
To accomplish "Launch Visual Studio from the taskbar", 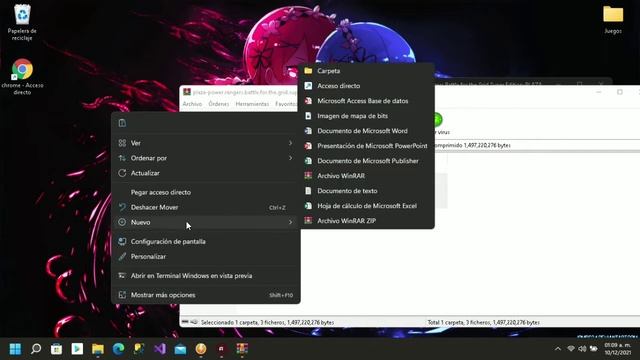I will click(160, 349).
